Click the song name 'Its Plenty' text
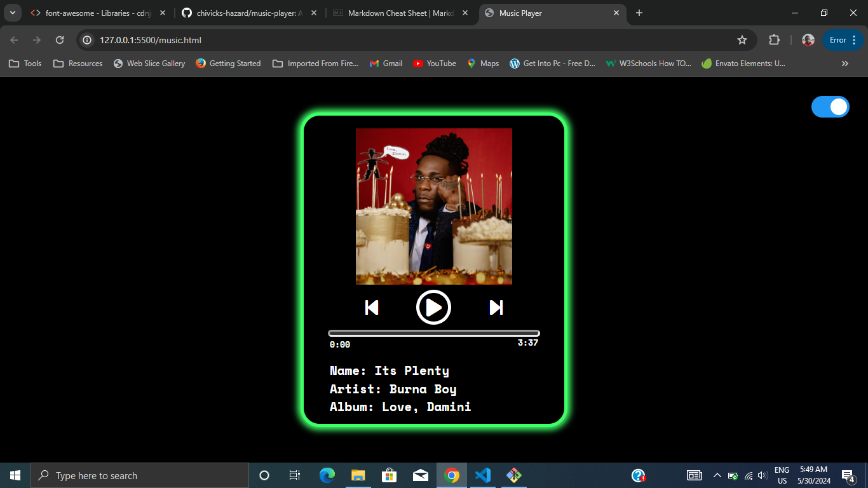Viewport: 868px width, 488px height. [412, 370]
